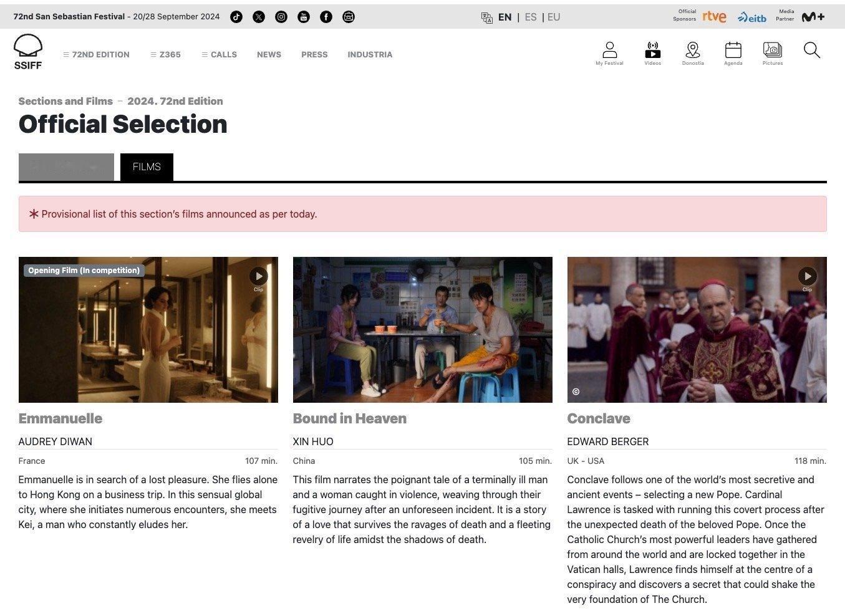Click the provisional list notice text
The image size is (845, 616).
179,214
